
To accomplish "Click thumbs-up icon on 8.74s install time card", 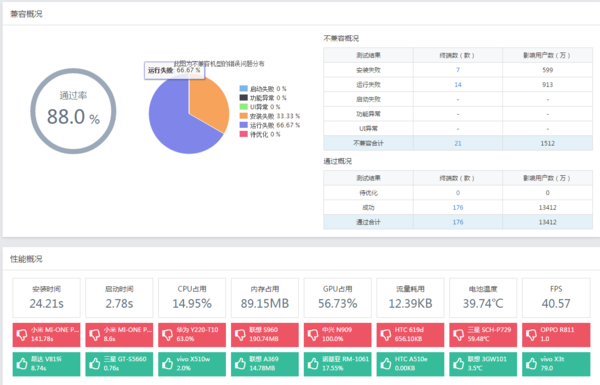I will [22, 364].
